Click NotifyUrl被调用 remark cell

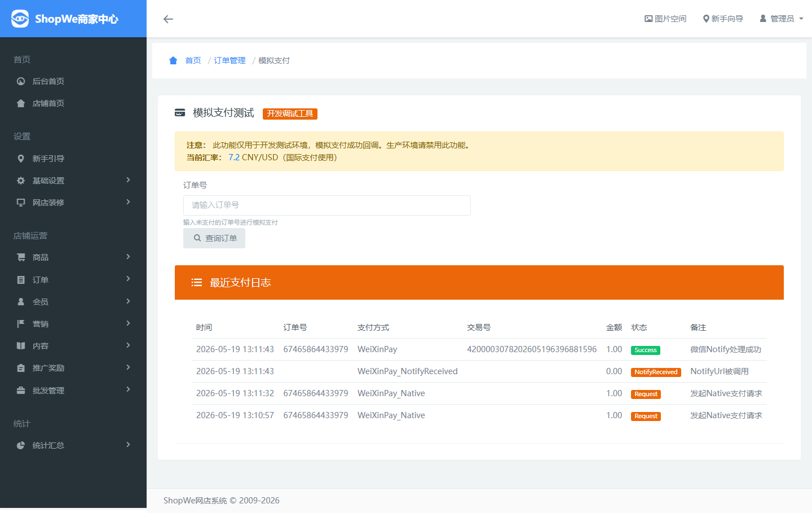tap(720, 371)
